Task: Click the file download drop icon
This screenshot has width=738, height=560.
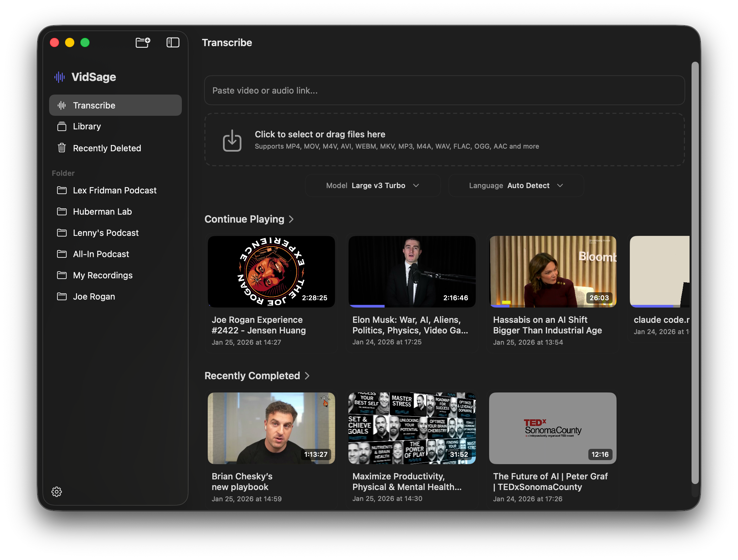Action: 232,140
